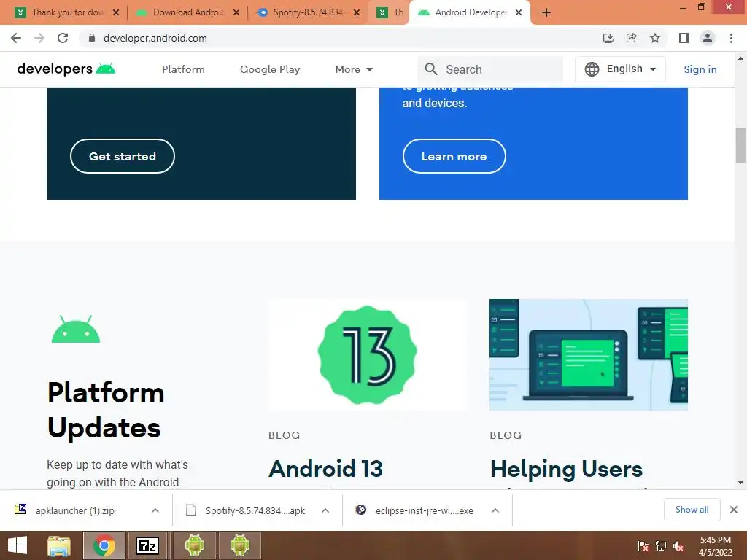Bookmark this page with star

click(655, 38)
